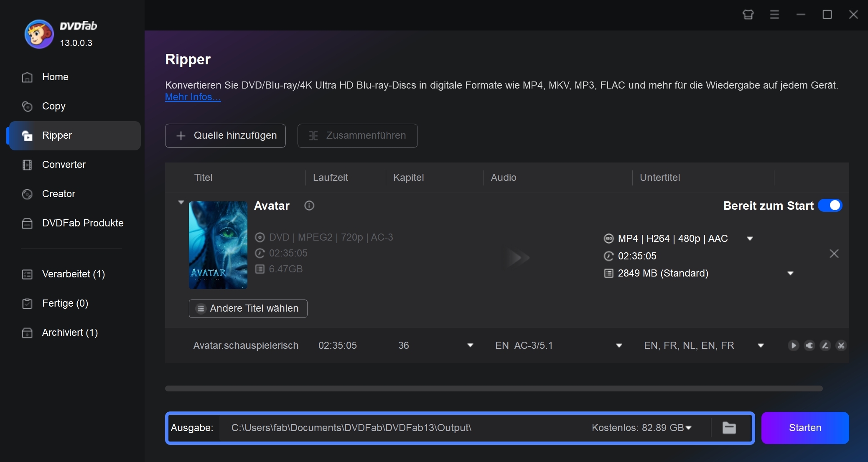Click the Home sidebar icon
868x462 pixels.
pyautogui.click(x=28, y=77)
